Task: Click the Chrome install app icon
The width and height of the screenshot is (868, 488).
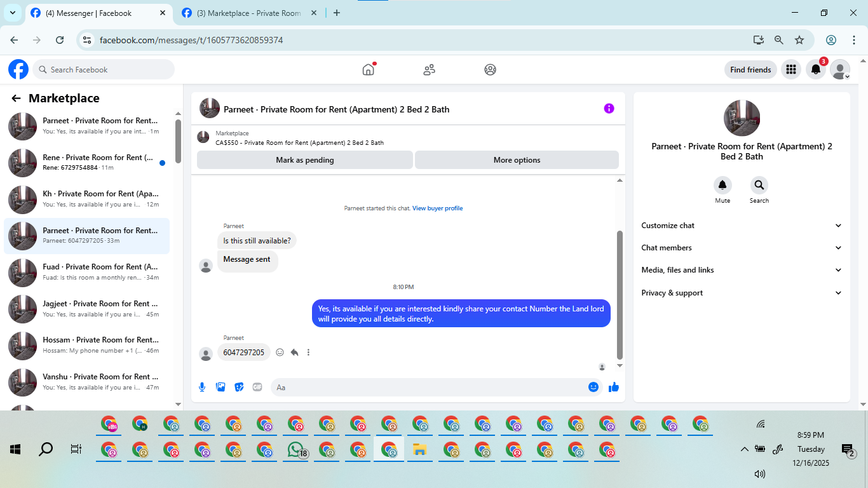Action: 759,40
